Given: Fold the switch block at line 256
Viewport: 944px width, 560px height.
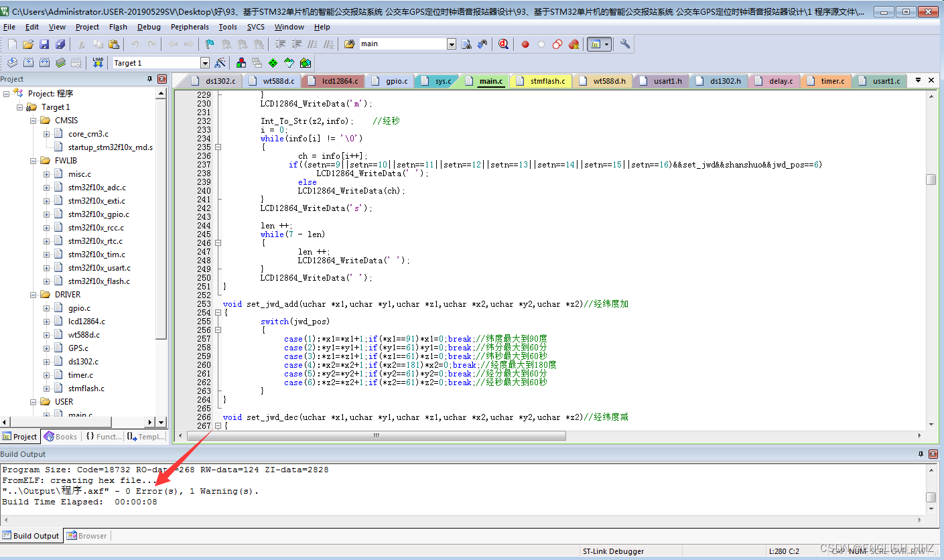Looking at the screenshot, I should [218, 330].
